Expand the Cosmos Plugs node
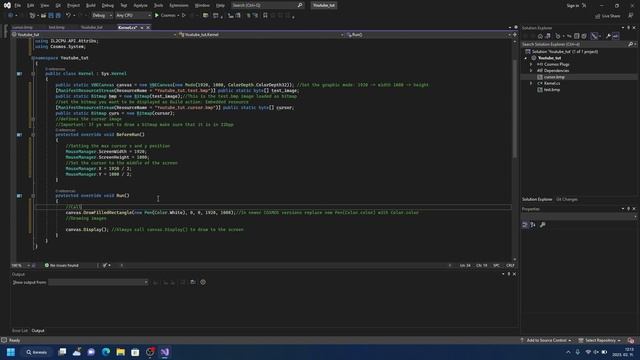640x360 pixels. [531, 64]
